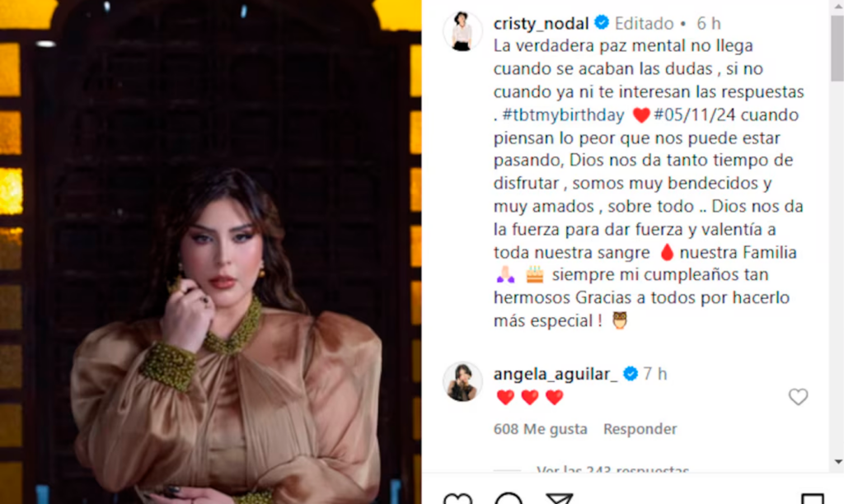Click the post photo of the woman

(210, 252)
